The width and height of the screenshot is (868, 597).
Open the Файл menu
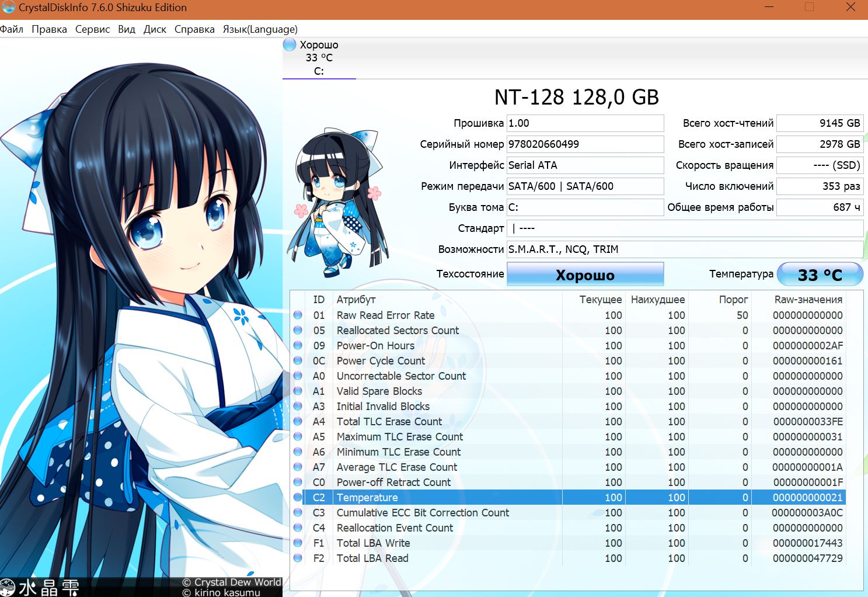12,29
